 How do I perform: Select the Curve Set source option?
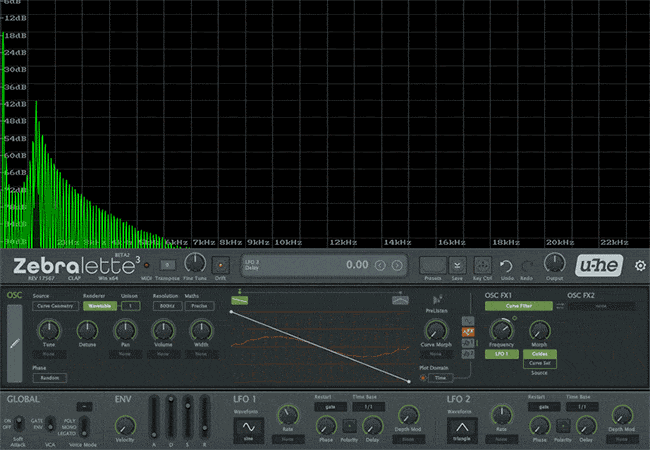point(540,363)
